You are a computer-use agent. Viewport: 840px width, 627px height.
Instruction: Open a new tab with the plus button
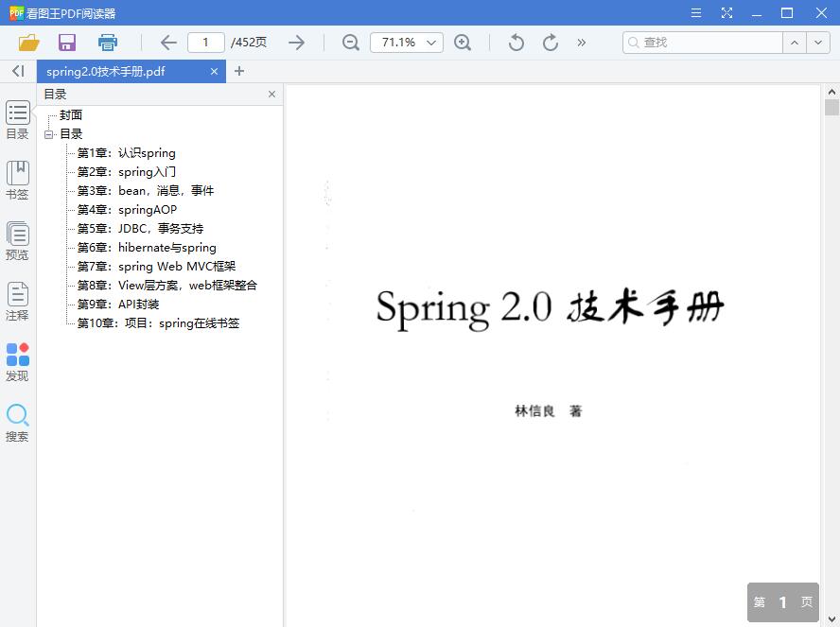click(239, 71)
